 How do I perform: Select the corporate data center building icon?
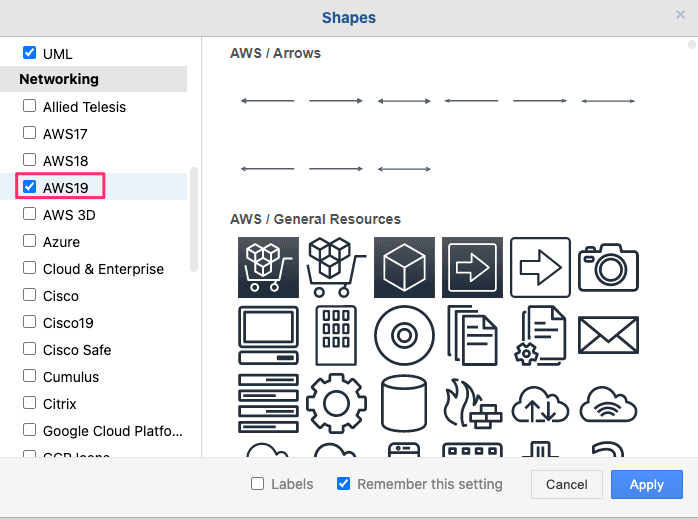coord(336,336)
